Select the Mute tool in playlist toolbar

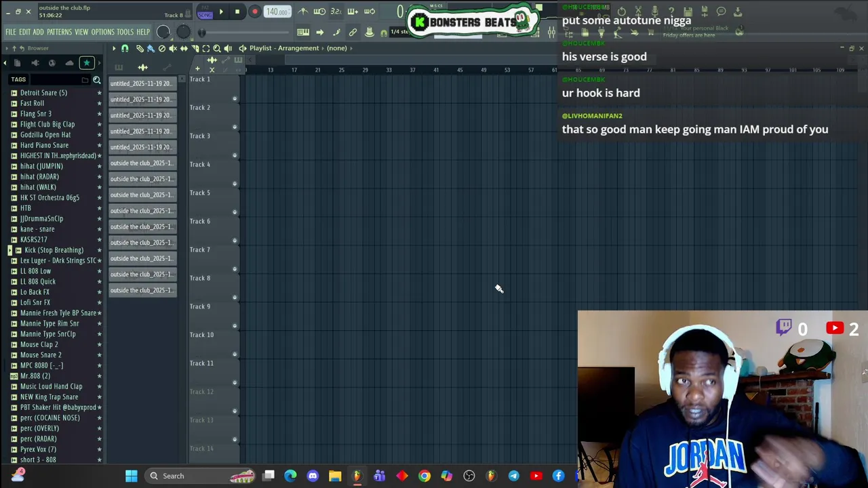173,48
